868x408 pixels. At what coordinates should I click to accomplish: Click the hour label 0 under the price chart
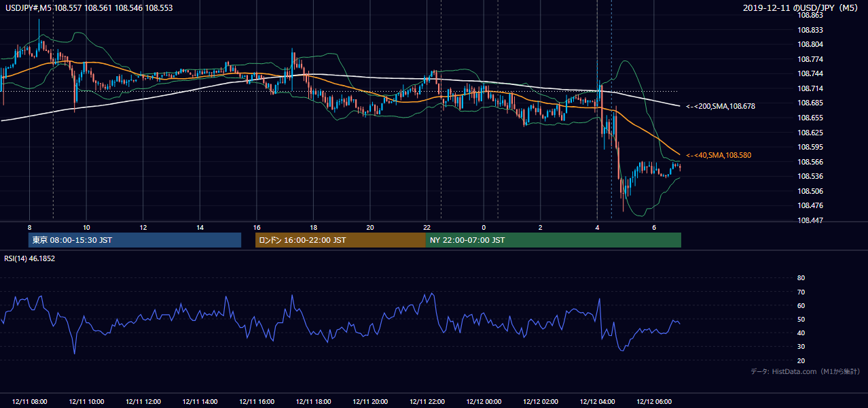[484, 227]
